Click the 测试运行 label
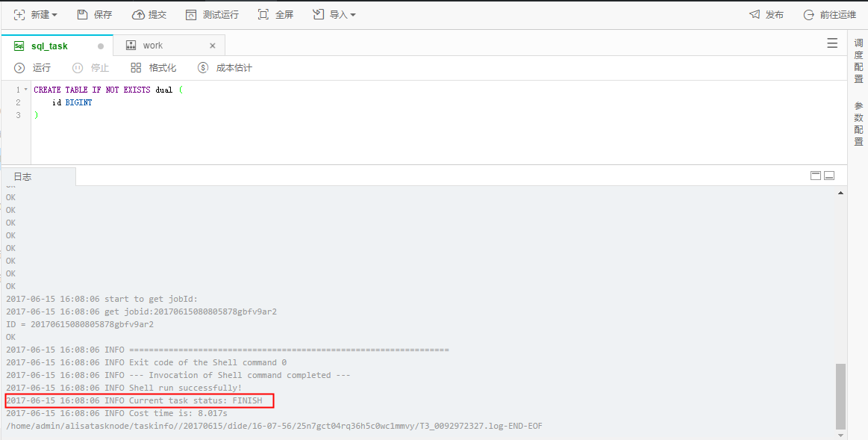868x440 pixels. click(220, 15)
